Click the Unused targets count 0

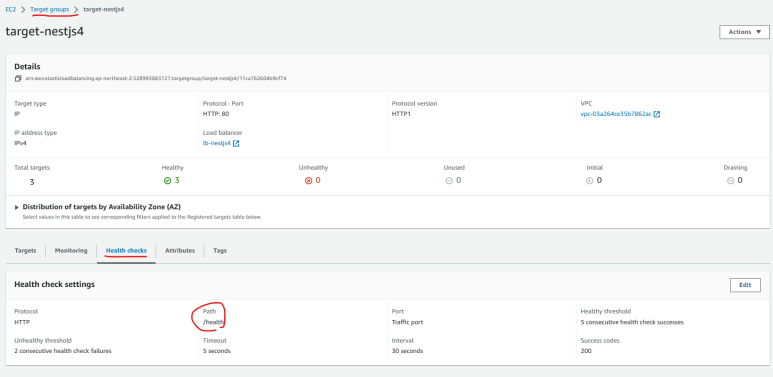coord(458,180)
